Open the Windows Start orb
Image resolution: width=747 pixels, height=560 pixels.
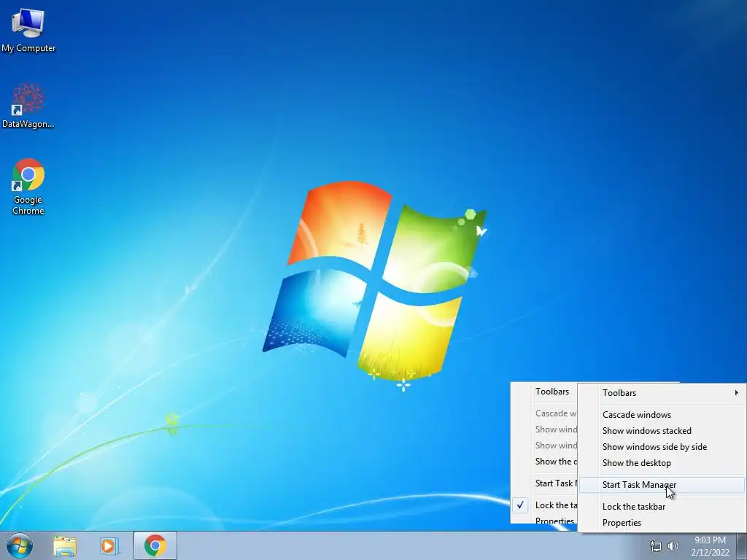click(20, 545)
